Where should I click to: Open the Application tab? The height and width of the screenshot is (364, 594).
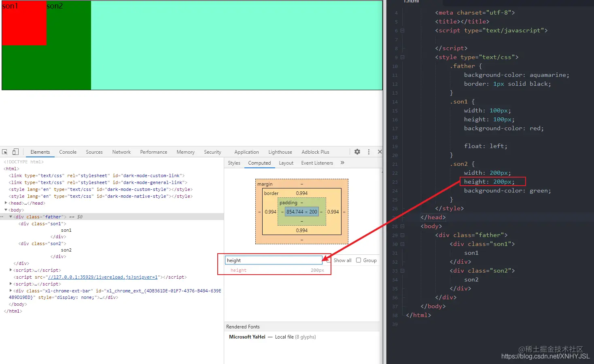(246, 152)
